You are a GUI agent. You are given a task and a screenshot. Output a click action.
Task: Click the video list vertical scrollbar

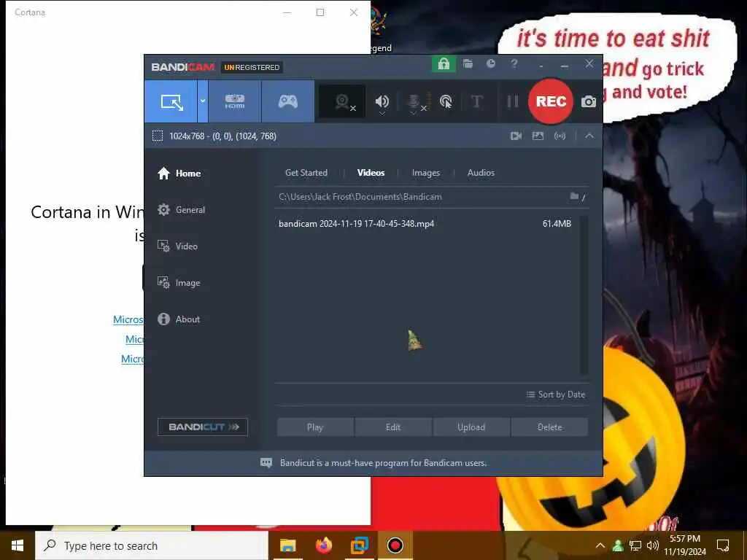584,295
